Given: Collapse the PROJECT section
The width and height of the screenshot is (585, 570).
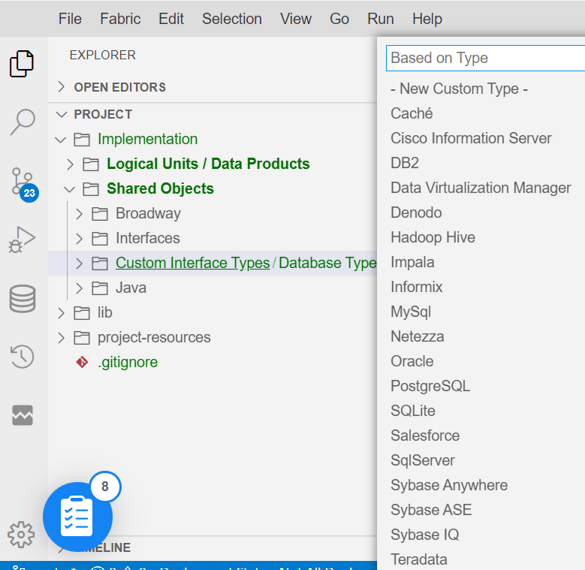Looking at the screenshot, I should pos(61,114).
